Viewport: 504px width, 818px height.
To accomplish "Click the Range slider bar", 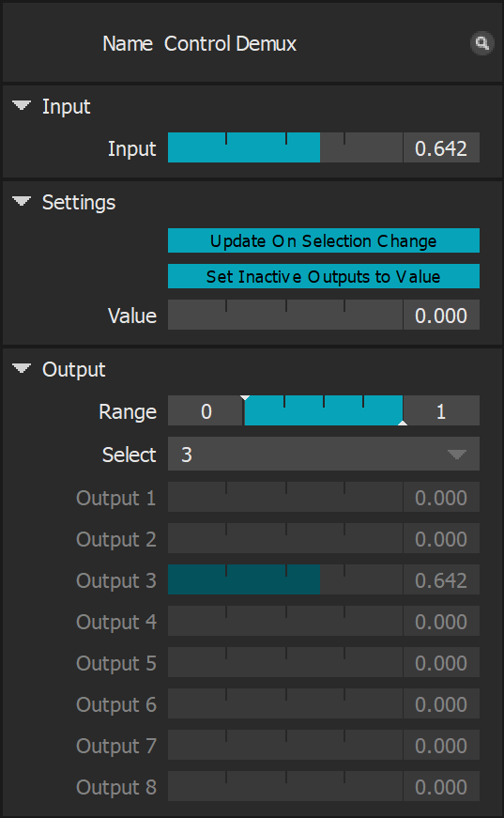I will pyautogui.click(x=323, y=410).
